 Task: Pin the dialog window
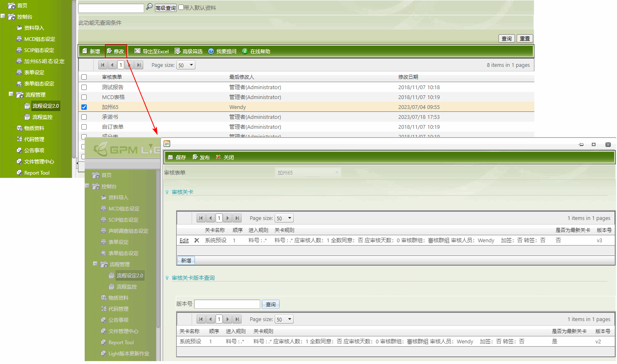pos(581,144)
